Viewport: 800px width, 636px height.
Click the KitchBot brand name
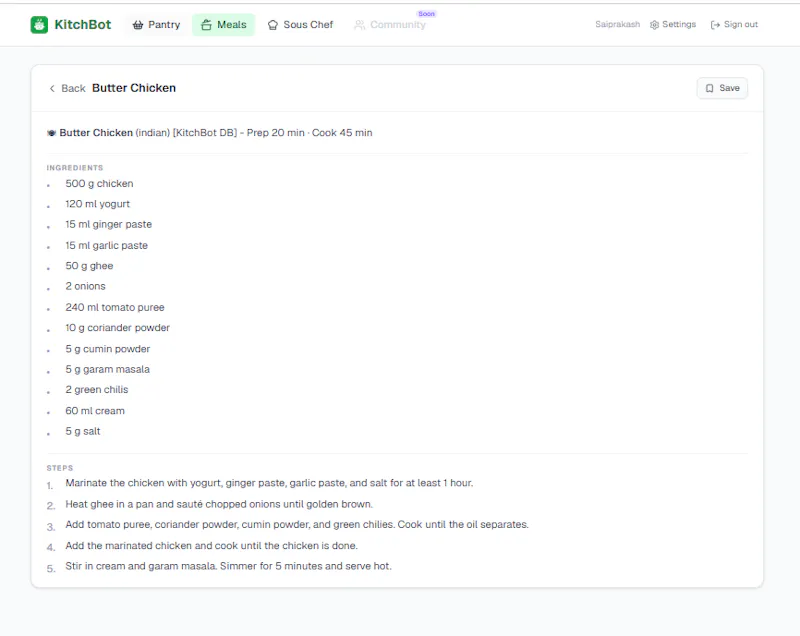click(83, 24)
